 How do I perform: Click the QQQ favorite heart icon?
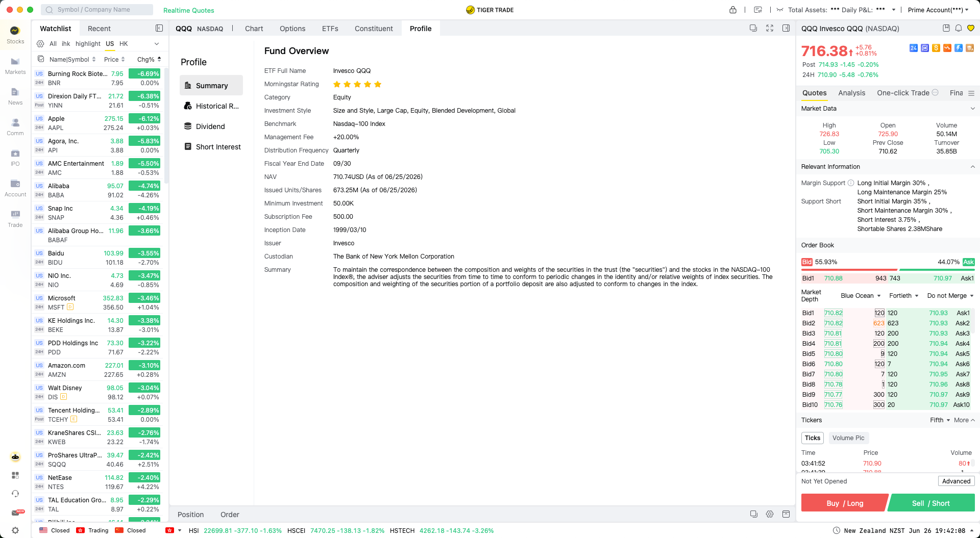pyautogui.click(x=971, y=29)
